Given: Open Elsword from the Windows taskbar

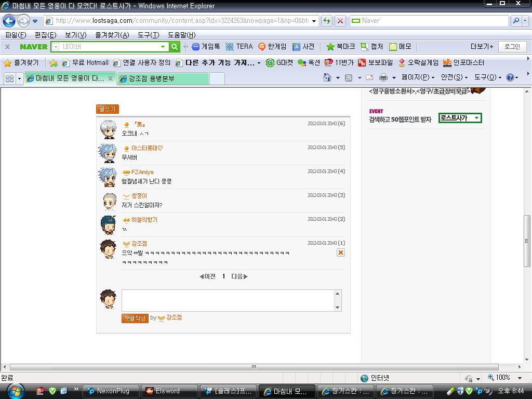Looking at the screenshot, I should (x=169, y=391).
